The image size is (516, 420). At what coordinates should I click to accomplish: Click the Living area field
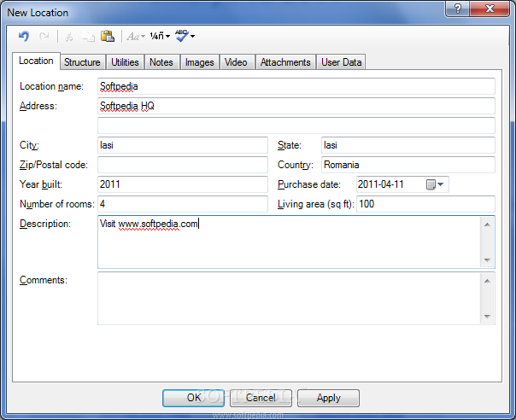[425, 204]
